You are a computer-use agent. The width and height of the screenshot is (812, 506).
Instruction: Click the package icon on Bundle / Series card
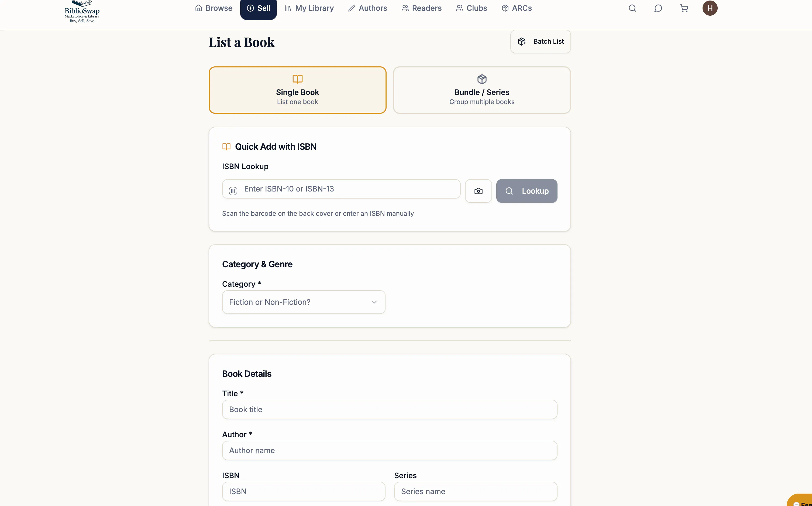[481, 79]
